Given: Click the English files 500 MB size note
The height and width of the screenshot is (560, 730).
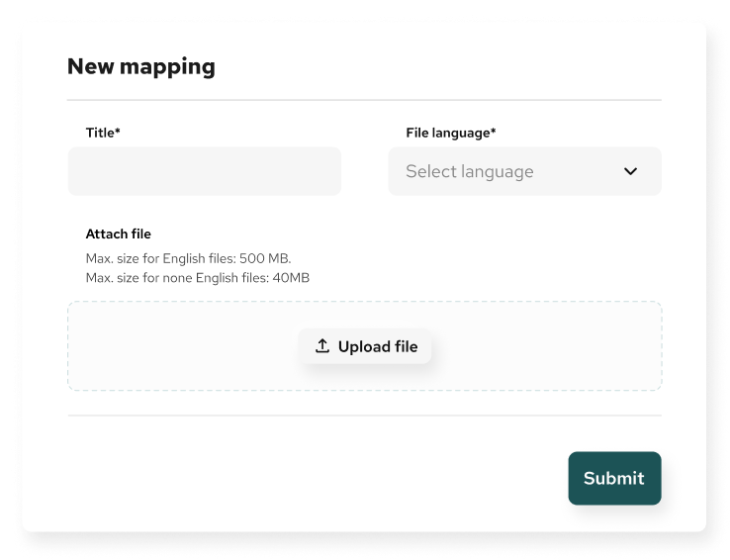Looking at the screenshot, I should click(188, 259).
